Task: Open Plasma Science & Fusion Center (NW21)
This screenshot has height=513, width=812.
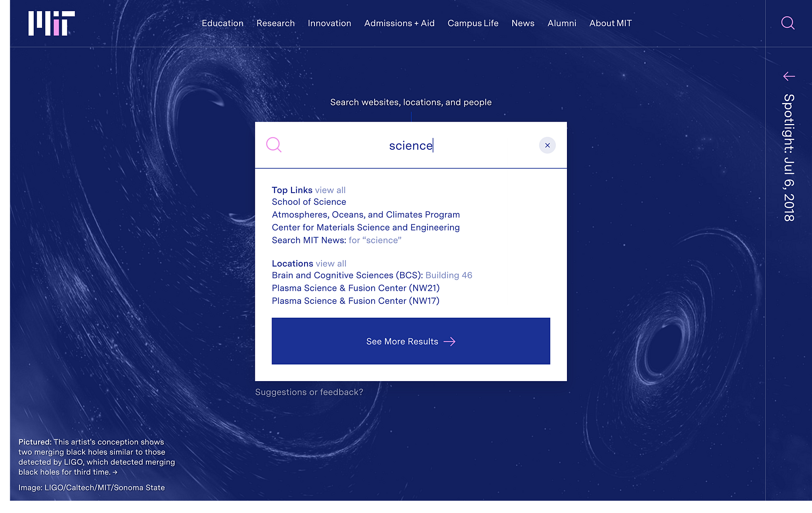Action: pos(356,288)
